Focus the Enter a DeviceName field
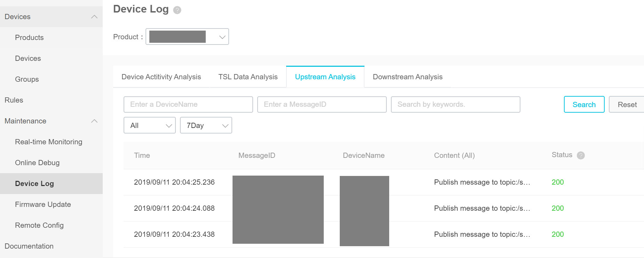 [188, 104]
